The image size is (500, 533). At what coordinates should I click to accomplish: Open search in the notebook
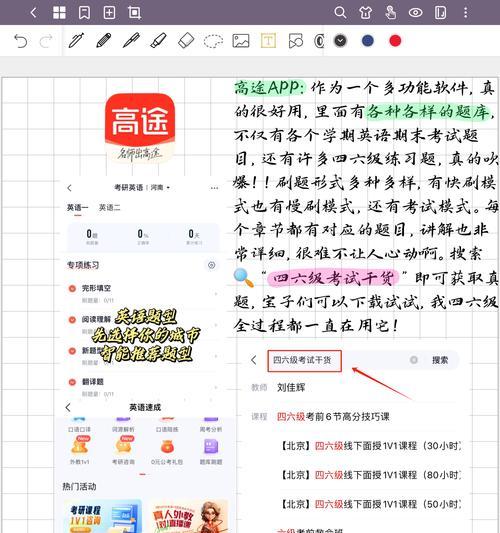tap(340, 13)
